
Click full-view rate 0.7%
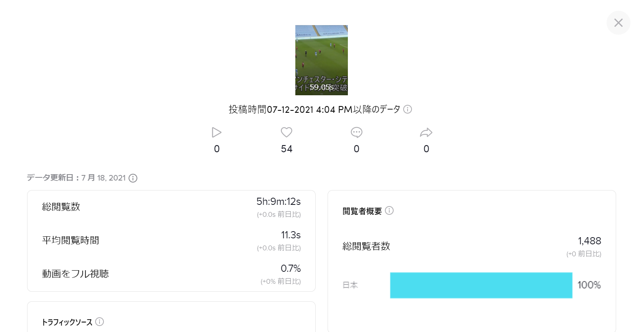coord(291,269)
